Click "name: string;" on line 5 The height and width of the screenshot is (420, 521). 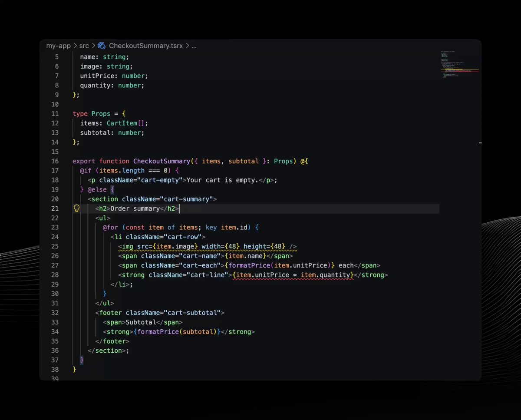[x=105, y=57]
